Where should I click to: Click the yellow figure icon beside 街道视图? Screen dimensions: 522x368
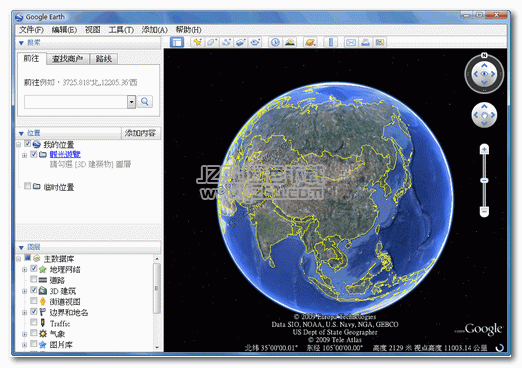43,301
